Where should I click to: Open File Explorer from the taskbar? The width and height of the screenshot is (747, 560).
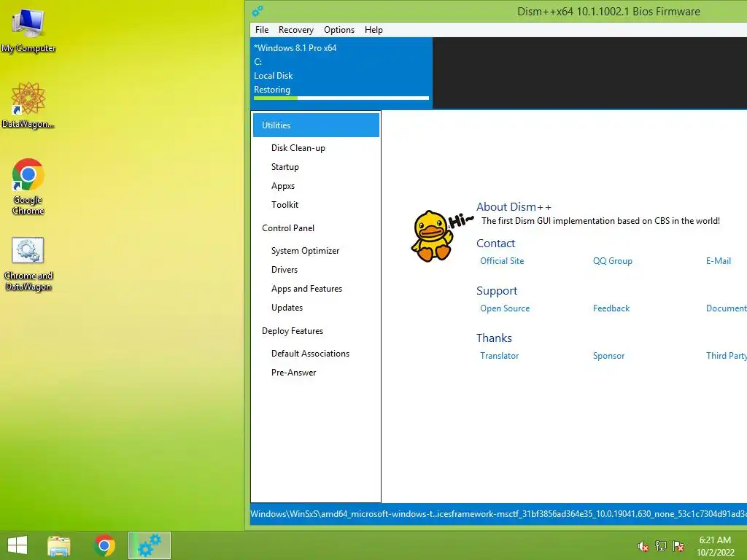pyautogui.click(x=59, y=545)
